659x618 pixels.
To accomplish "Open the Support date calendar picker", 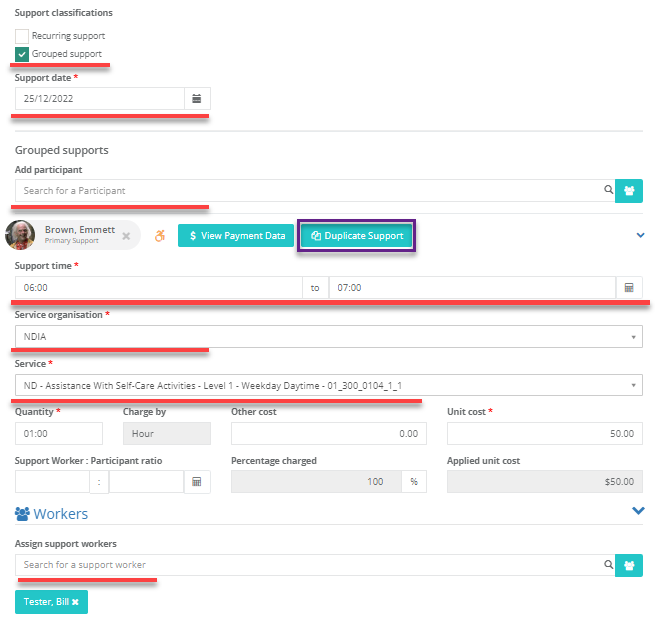I will [197, 99].
